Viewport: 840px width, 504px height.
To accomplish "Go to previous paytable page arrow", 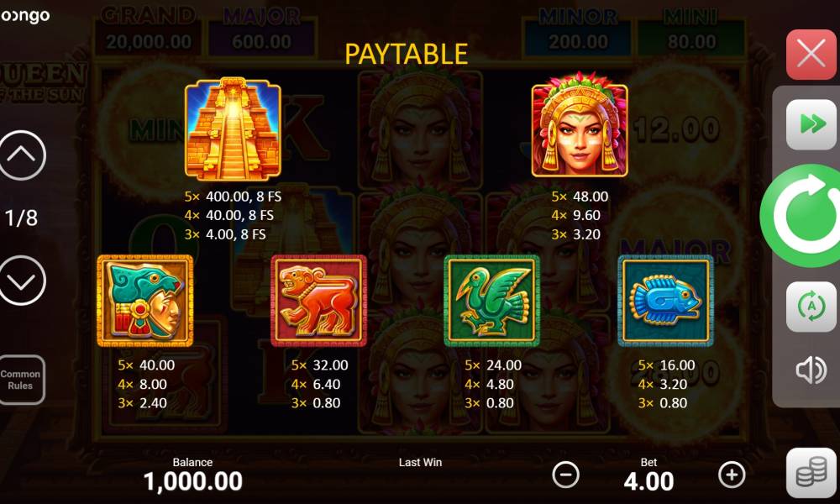I will pos(22,155).
